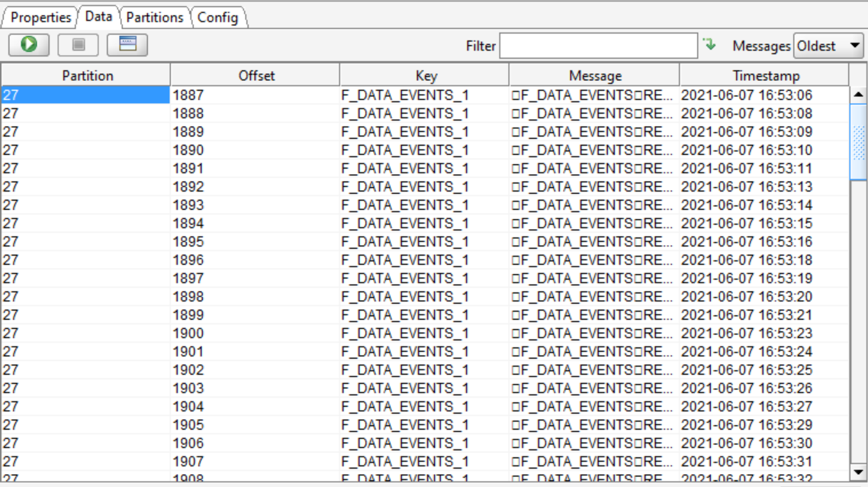Open the Messages dropdown showing Oldest

click(828, 46)
